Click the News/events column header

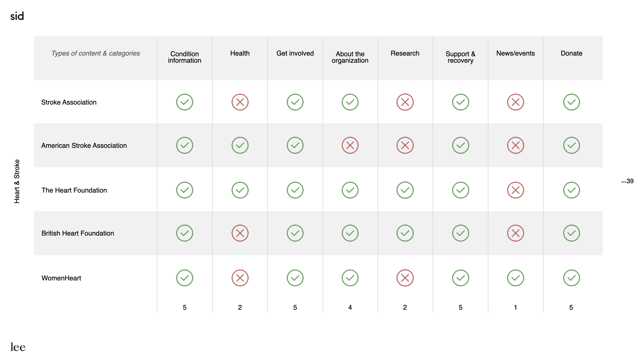tap(515, 53)
